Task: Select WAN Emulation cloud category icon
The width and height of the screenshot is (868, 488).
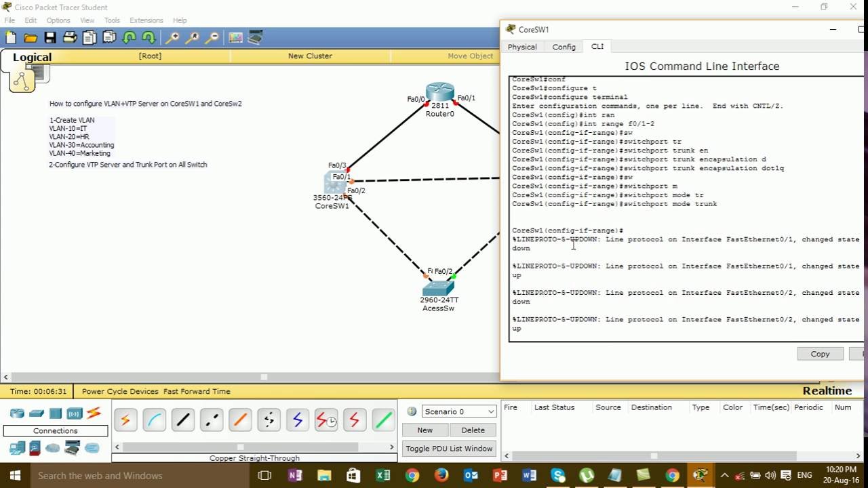Action: [x=53, y=448]
